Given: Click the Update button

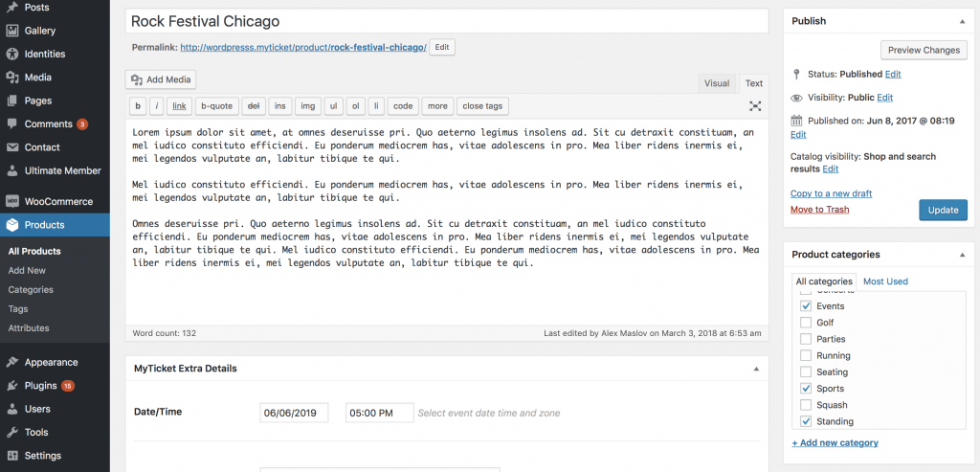Looking at the screenshot, I should 943,210.
